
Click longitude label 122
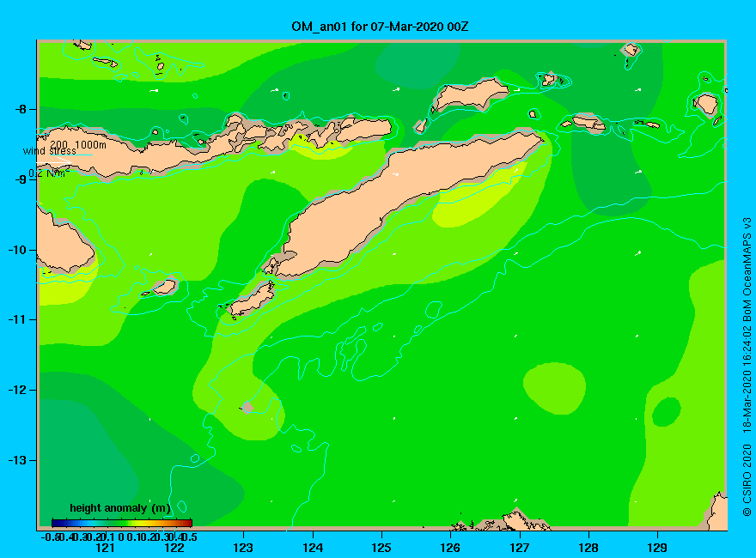pos(174,548)
